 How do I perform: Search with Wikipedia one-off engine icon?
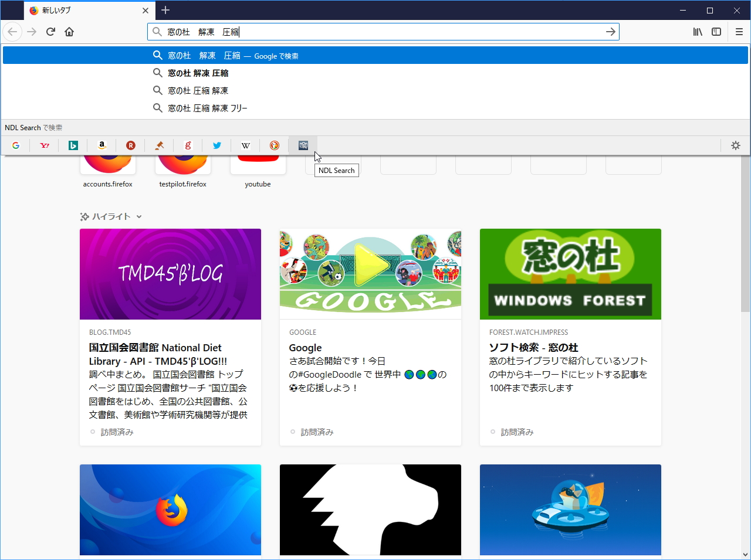[x=246, y=145]
